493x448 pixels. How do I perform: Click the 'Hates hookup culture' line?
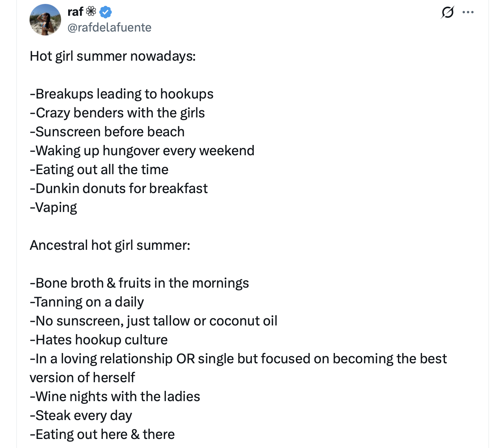(x=99, y=340)
